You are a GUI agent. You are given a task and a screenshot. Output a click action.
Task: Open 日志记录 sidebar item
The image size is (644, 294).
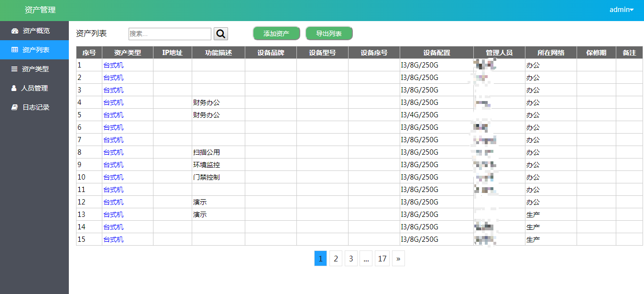[x=34, y=107]
